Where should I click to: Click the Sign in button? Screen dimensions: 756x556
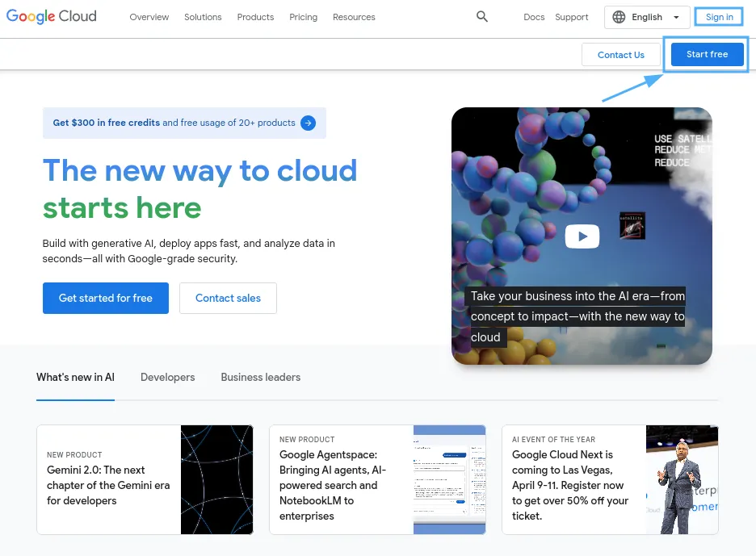(x=719, y=17)
